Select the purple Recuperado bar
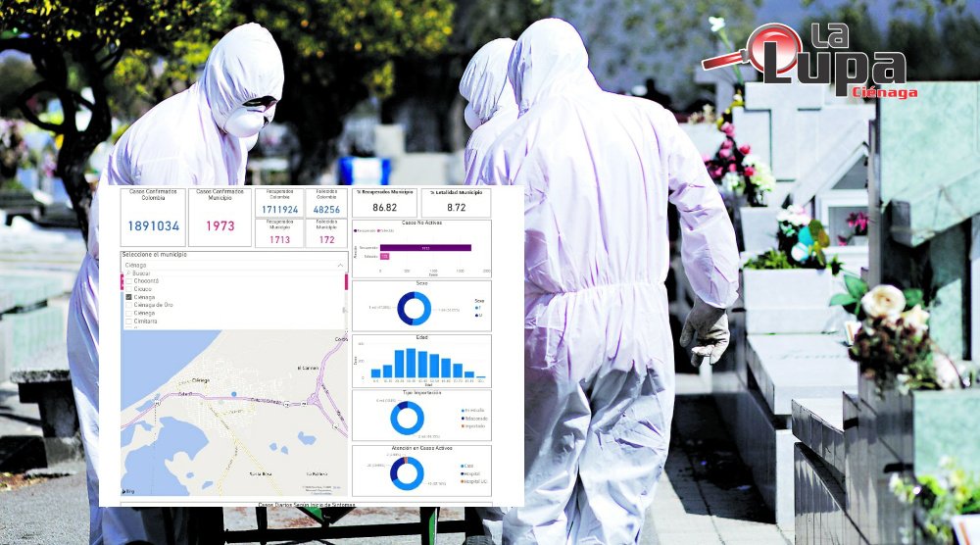980x545 pixels. click(x=425, y=248)
